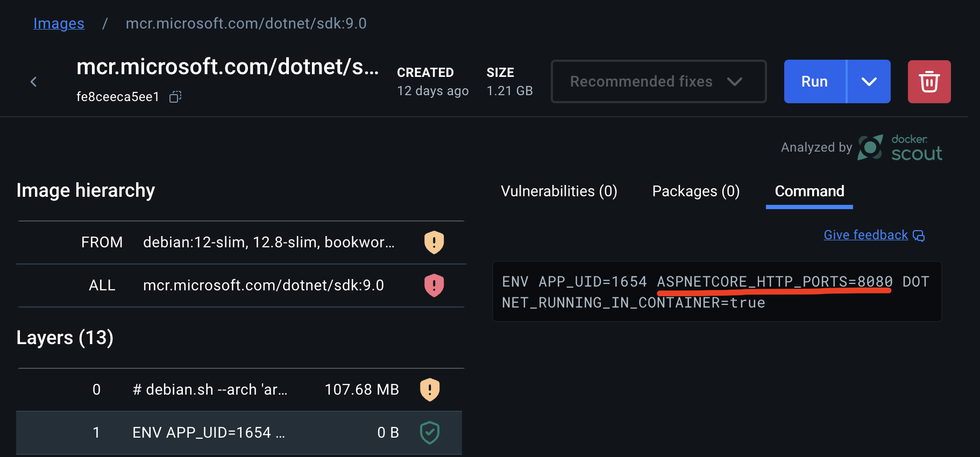
Task: Open the Give feedback link
Action: [865, 235]
